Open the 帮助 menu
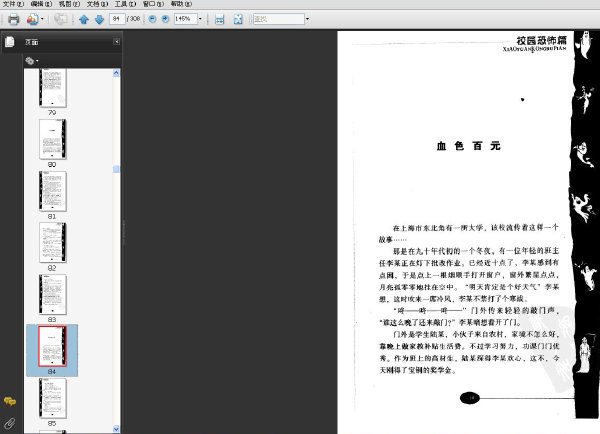This screenshot has width=600, height=434. (181, 4)
